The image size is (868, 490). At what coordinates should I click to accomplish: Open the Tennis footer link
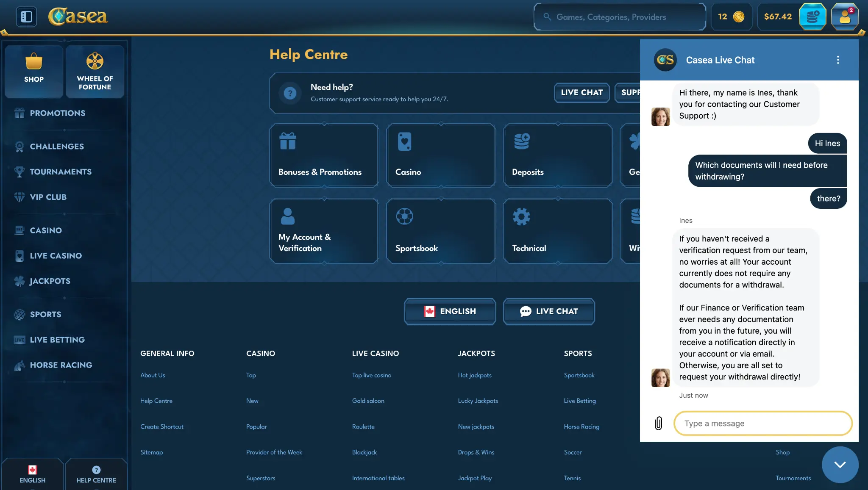[x=572, y=478]
